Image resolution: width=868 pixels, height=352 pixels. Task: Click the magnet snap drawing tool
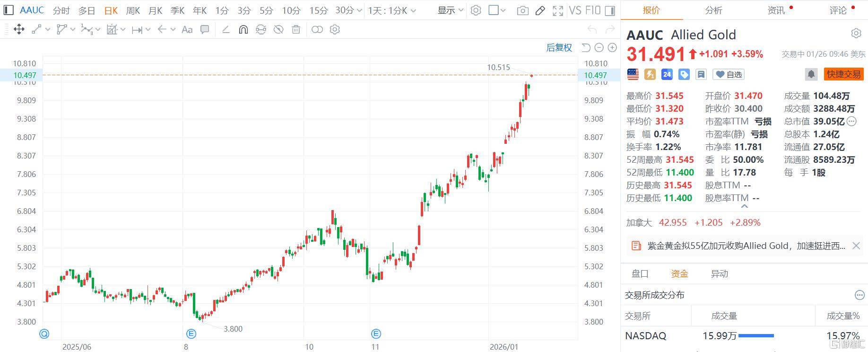point(243,30)
